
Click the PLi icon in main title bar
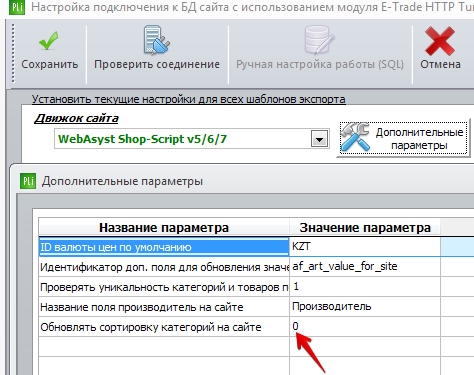pos(17,7)
